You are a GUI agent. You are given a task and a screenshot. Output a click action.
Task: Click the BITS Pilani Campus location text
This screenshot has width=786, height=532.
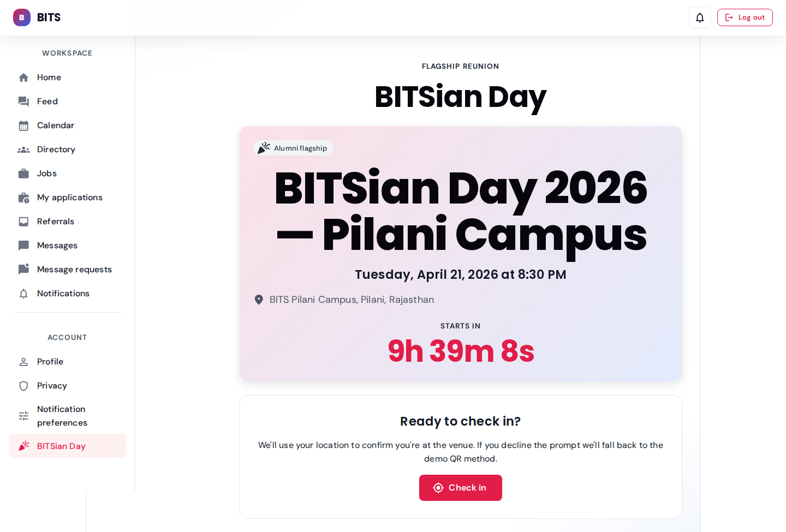(x=352, y=300)
